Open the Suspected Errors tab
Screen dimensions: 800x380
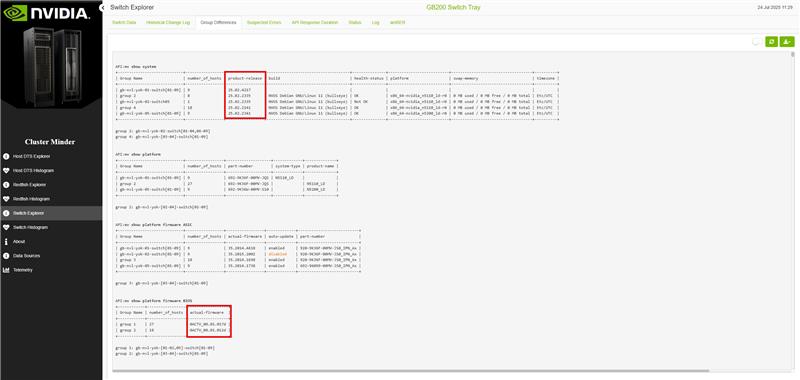(264, 23)
